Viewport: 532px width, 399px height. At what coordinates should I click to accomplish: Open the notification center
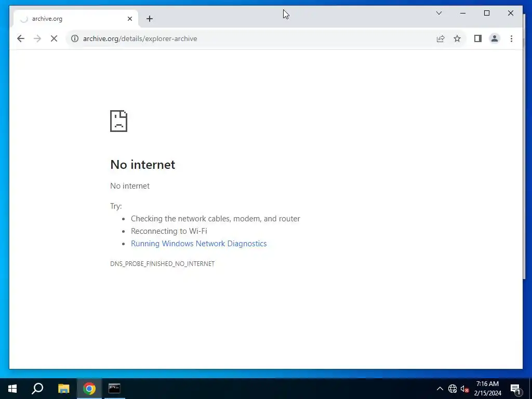point(515,389)
